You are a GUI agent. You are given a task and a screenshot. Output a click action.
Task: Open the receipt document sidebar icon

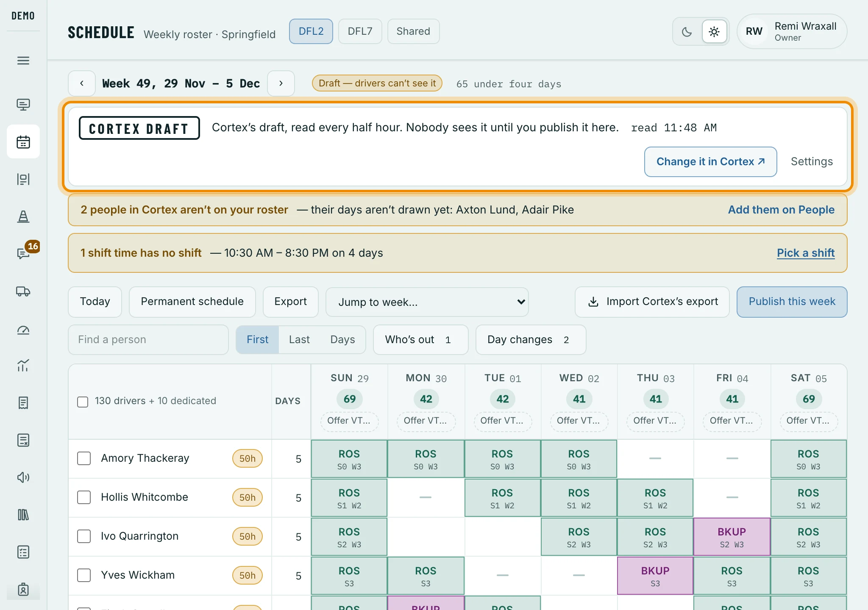23,403
